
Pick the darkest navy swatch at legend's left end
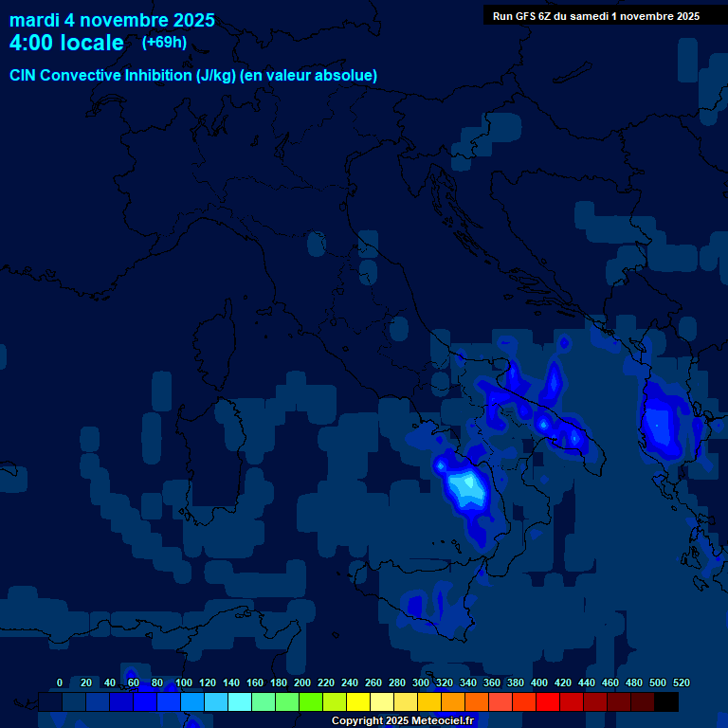click(x=50, y=702)
